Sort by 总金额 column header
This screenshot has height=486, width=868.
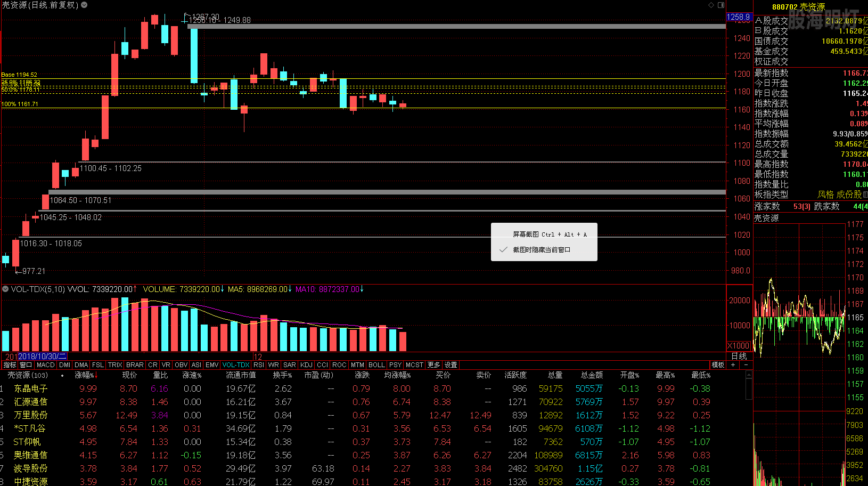[x=592, y=375]
